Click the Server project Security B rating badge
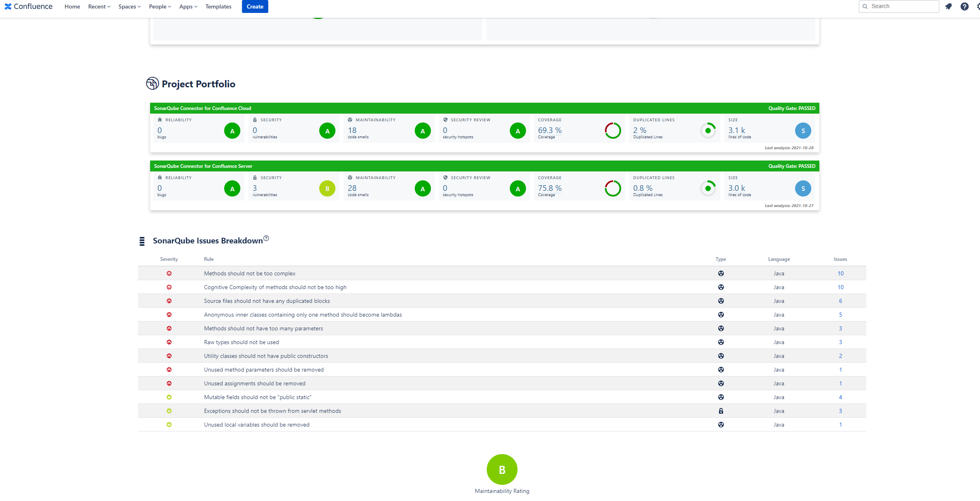This screenshot has height=501, width=980. click(x=327, y=188)
